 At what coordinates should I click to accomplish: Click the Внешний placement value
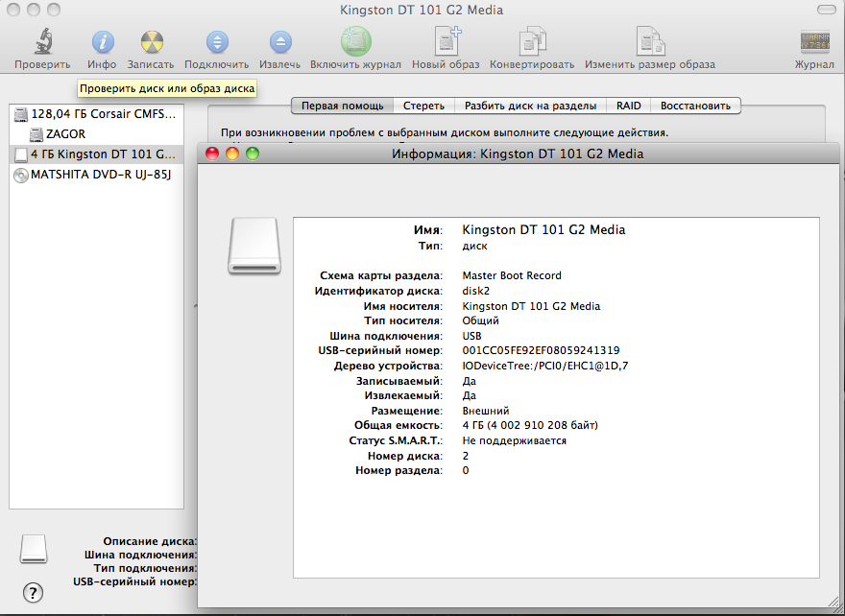point(486,411)
